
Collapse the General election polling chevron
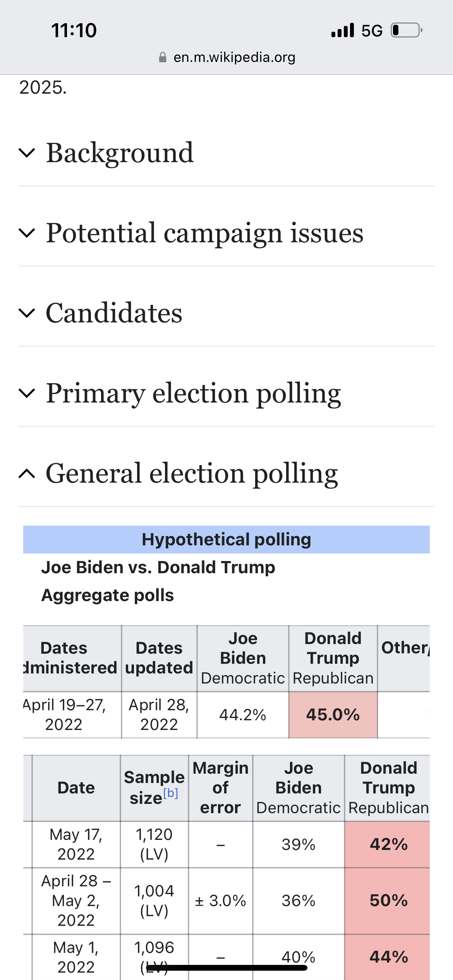pos(27,473)
